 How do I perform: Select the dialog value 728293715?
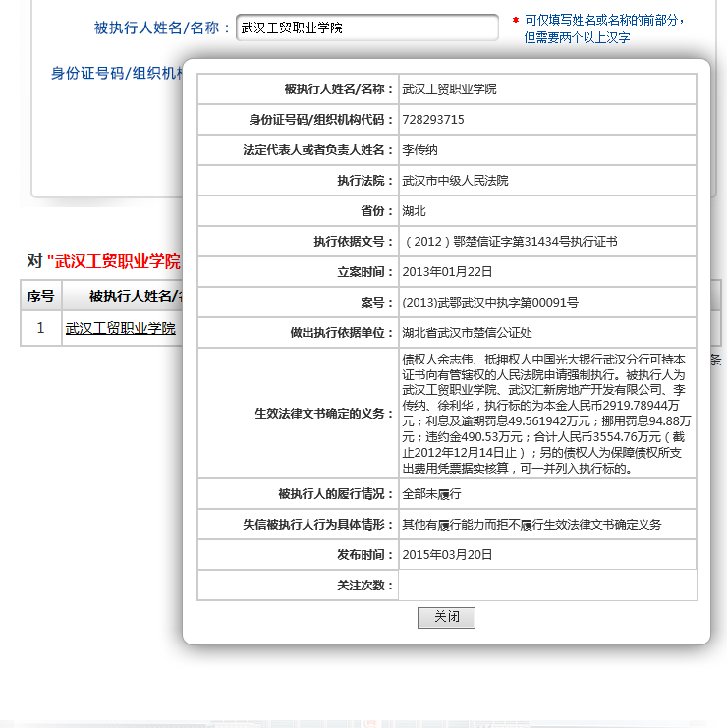[433, 120]
